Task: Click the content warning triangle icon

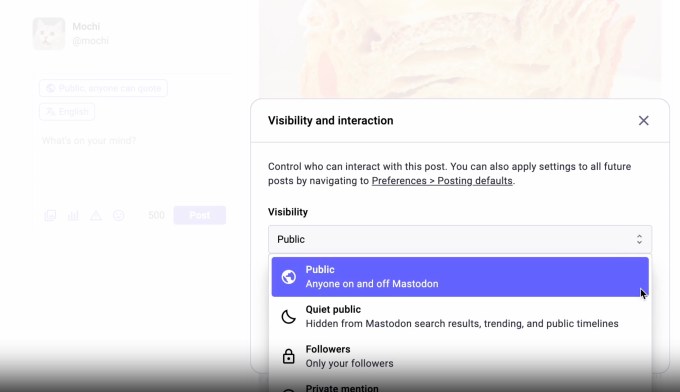Action: click(x=96, y=215)
